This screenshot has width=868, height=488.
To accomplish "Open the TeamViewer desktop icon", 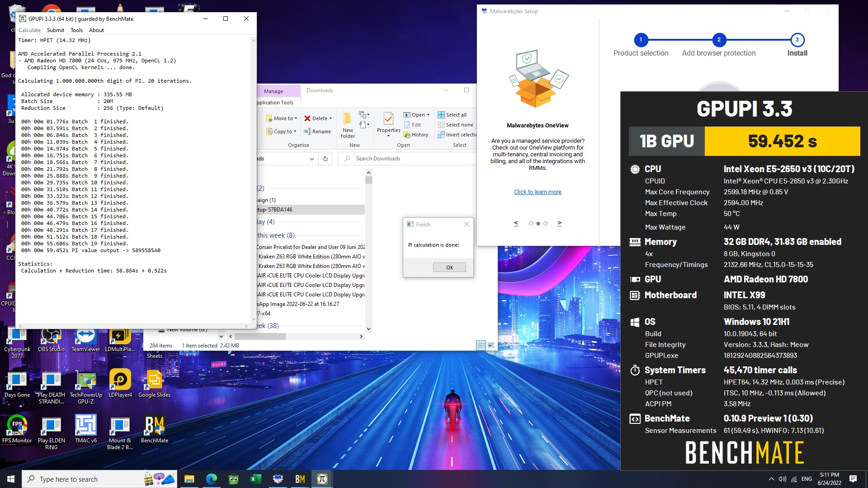I will pyautogui.click(x=85, y=340).
